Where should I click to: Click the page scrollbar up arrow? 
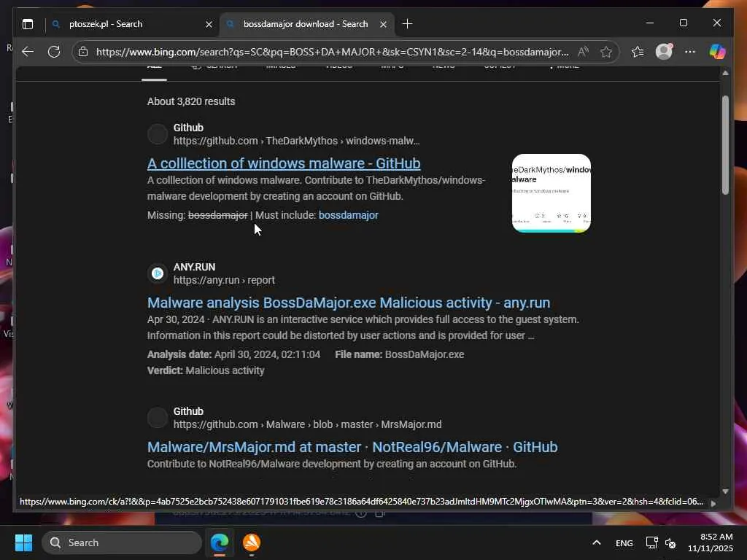point(725,74)
